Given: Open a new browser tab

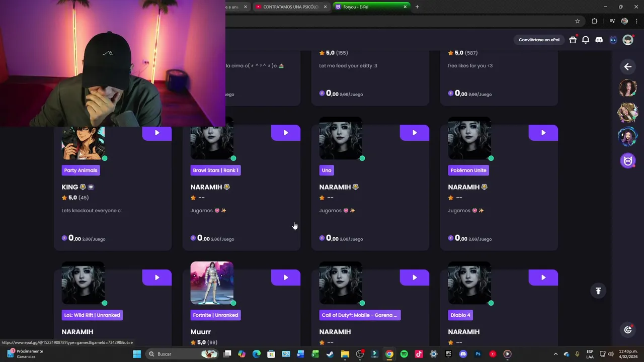Looking at the screenshot, I should [x=417, y=7].
